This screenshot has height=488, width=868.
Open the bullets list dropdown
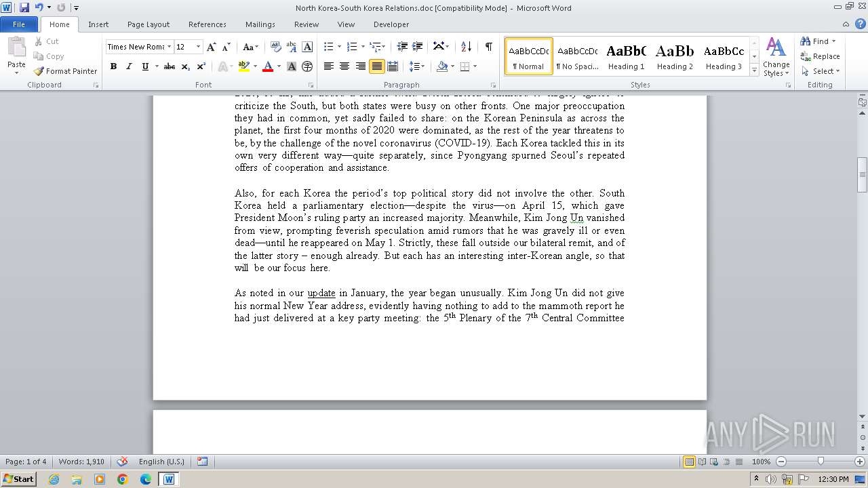[x=339, y=47]
